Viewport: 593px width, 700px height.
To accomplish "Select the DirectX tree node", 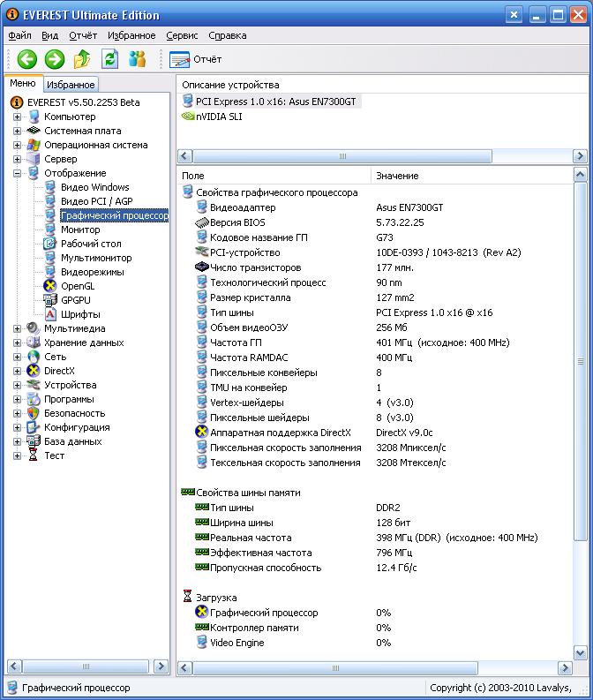I will pyautogui.click(x=59, y=371).
